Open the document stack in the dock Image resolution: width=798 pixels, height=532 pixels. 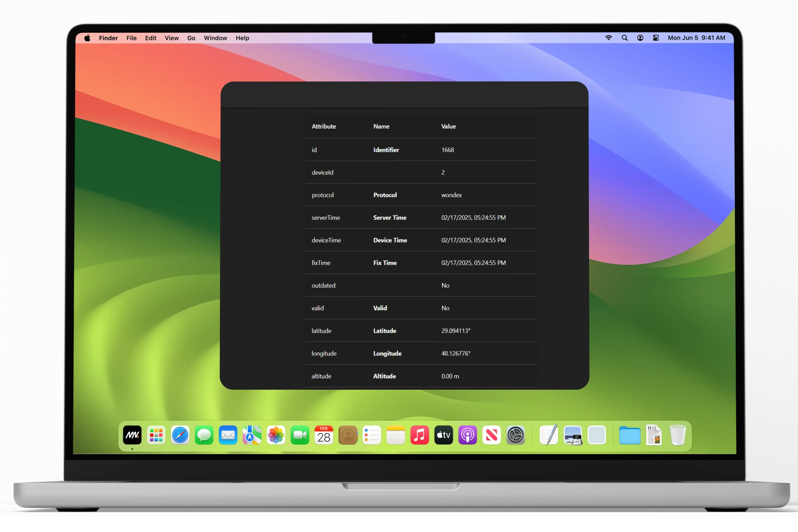pos(654,435)
